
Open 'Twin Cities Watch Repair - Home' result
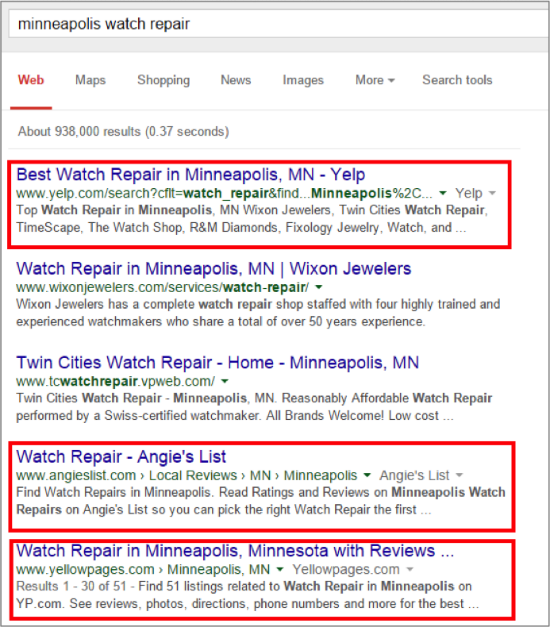click(218, 363)
